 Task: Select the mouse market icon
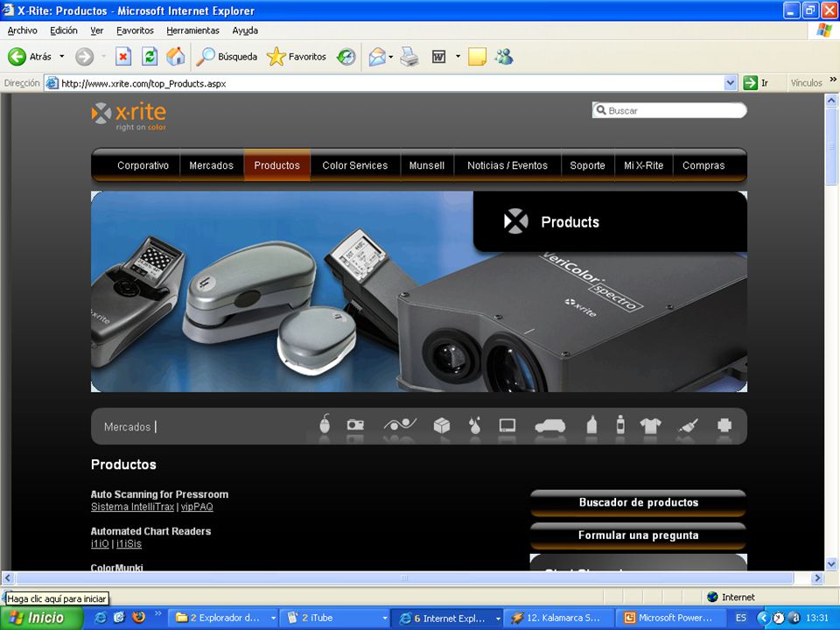coord(325,425)
